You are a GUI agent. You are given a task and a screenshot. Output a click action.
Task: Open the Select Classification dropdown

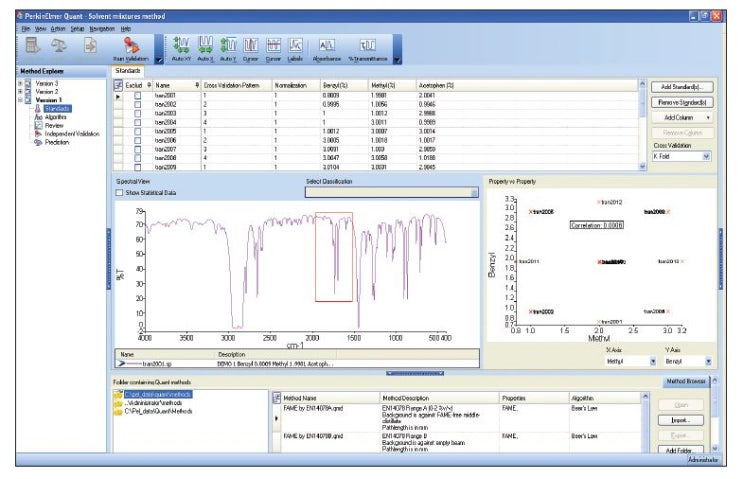[x=474, y=193]
